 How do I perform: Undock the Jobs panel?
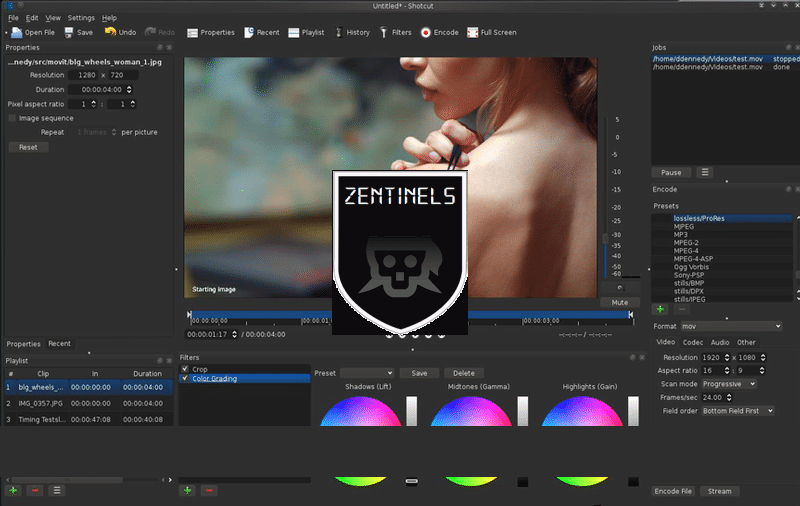789,47
